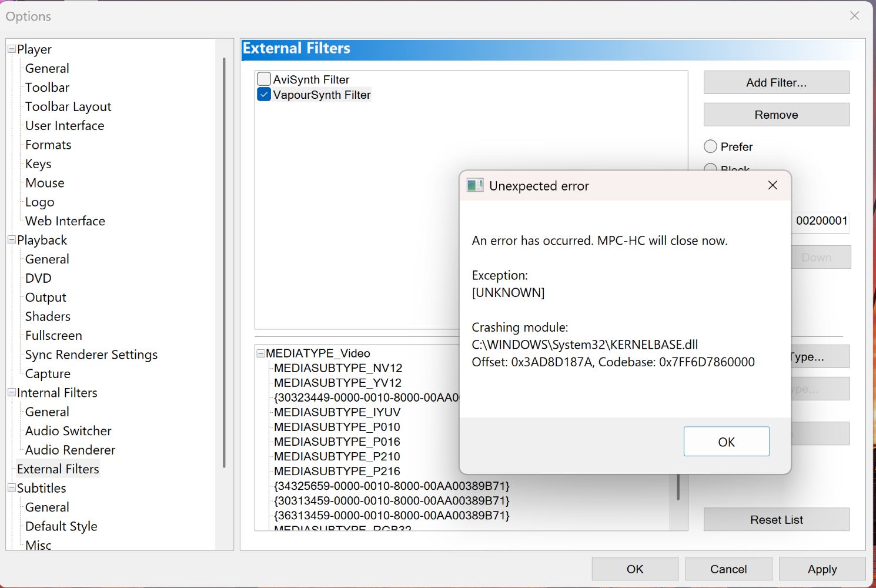This screenshot has height=588, width=876.
Task: Open the Logo settings page
Action: pos(39,202)
